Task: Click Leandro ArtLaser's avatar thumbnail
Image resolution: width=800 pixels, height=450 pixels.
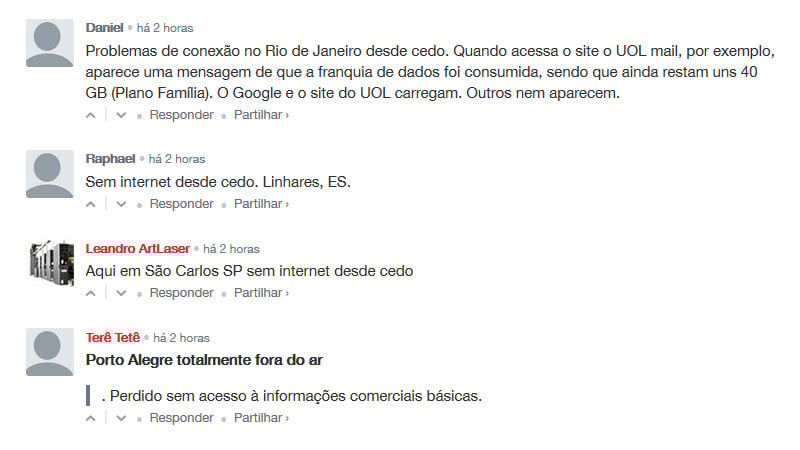Action: click(50, 264)
